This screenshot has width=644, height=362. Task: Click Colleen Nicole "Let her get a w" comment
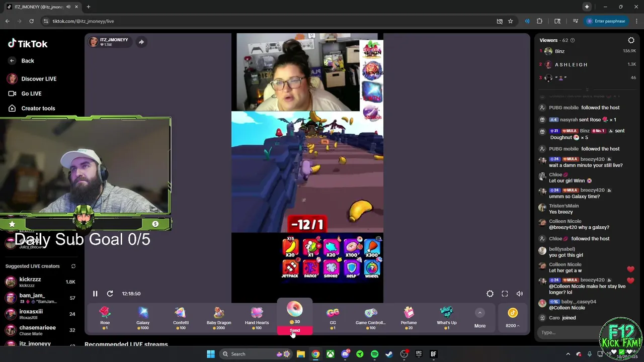tap(566, 270)
